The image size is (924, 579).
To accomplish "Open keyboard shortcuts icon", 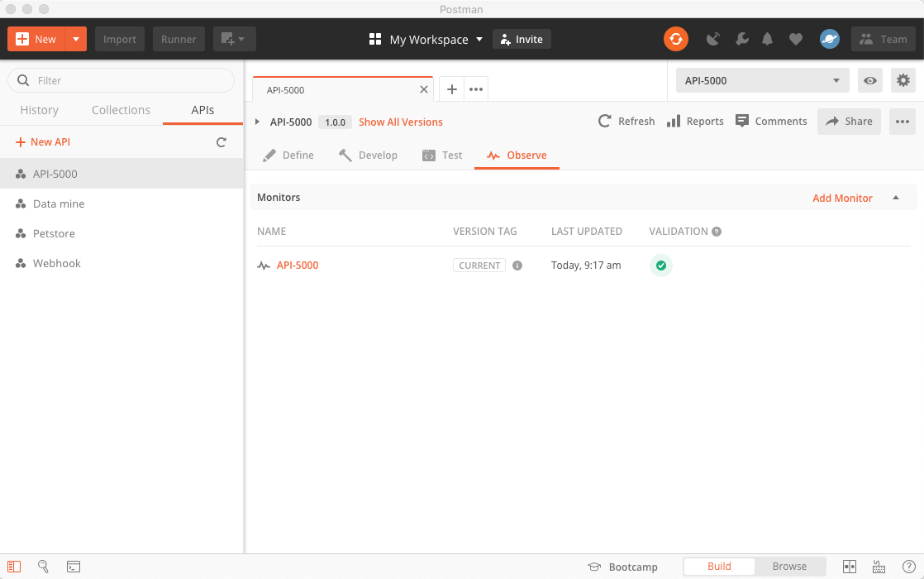I will pyautogui.click(x=879, y=567).
